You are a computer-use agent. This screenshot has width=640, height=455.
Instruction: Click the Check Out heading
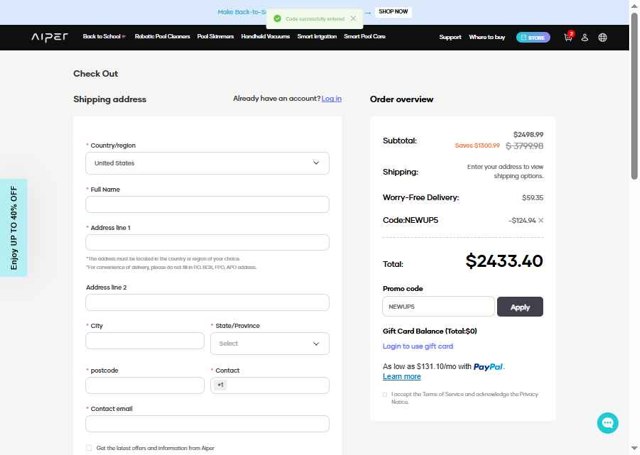(x=96, y=74)
